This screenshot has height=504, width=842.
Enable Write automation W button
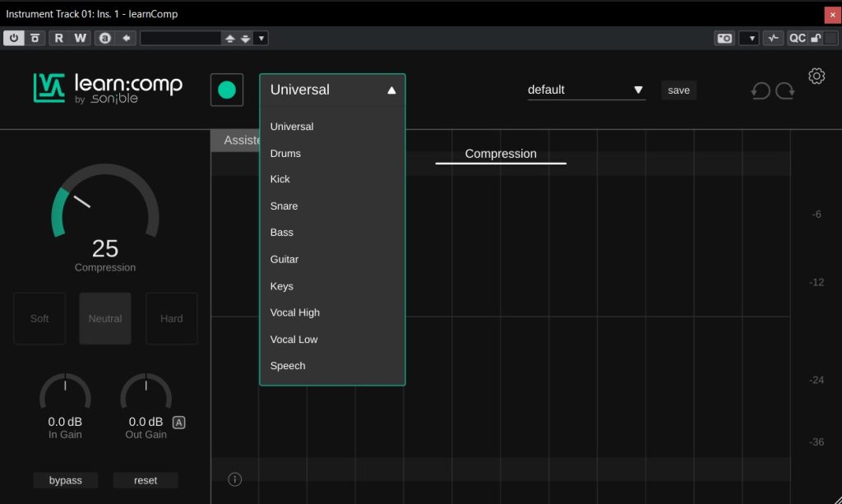coord(80,38)
